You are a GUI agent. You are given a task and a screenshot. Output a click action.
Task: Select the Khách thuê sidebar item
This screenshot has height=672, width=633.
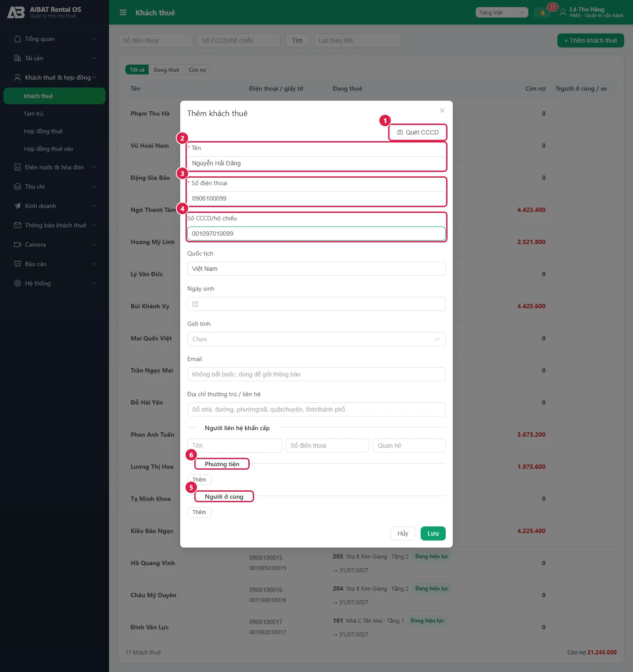click(55, 96)
